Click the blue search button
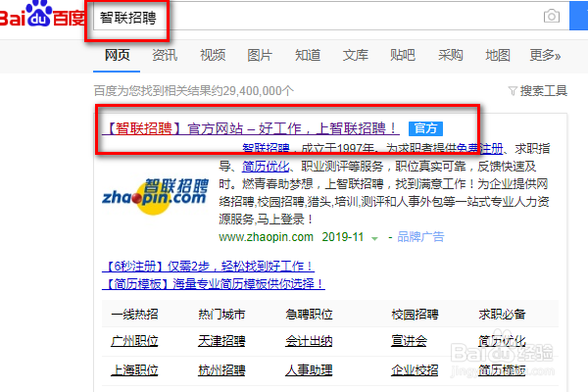 point(578,16)
